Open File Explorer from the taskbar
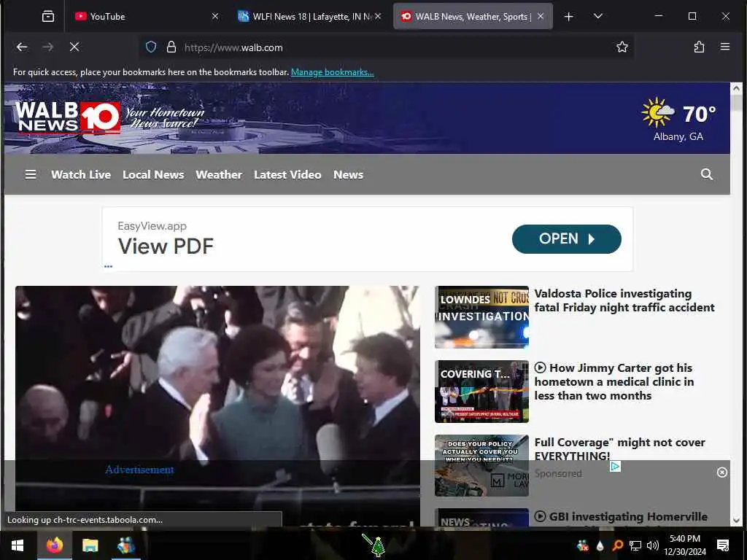Screen dimensions: 747x560 [90, 545]
